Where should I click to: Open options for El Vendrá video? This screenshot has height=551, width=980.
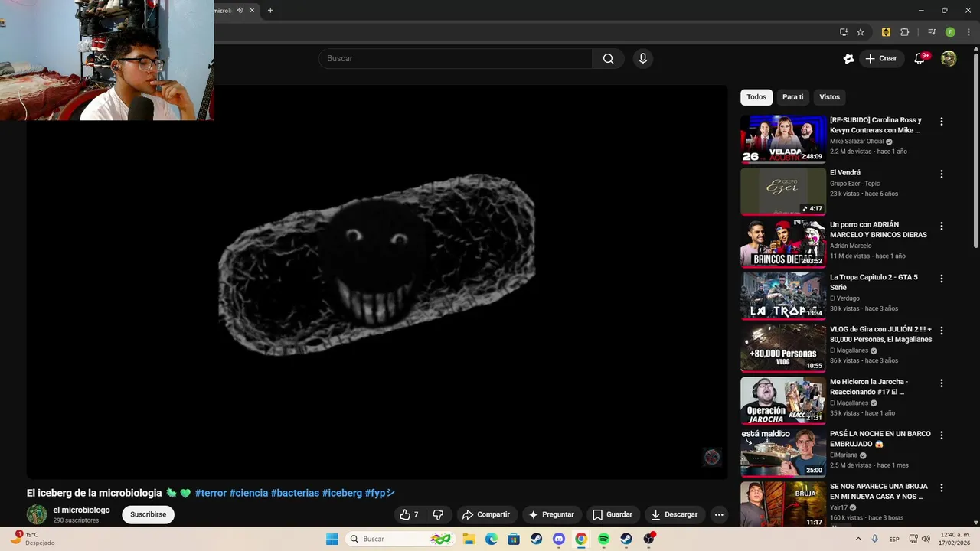(942, 174)
